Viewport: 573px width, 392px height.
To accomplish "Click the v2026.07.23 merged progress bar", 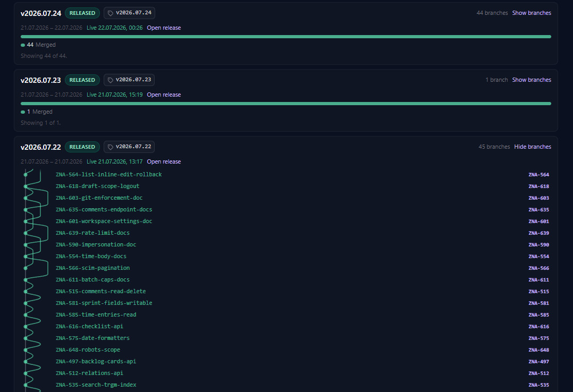I will point(286,104).
